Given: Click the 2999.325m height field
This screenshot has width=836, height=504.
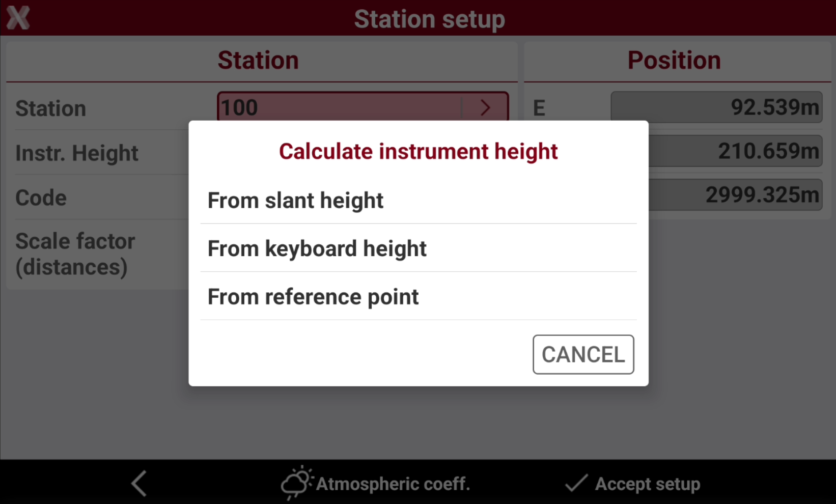Looking at the screenshot, I should click(x=735, y=194).
